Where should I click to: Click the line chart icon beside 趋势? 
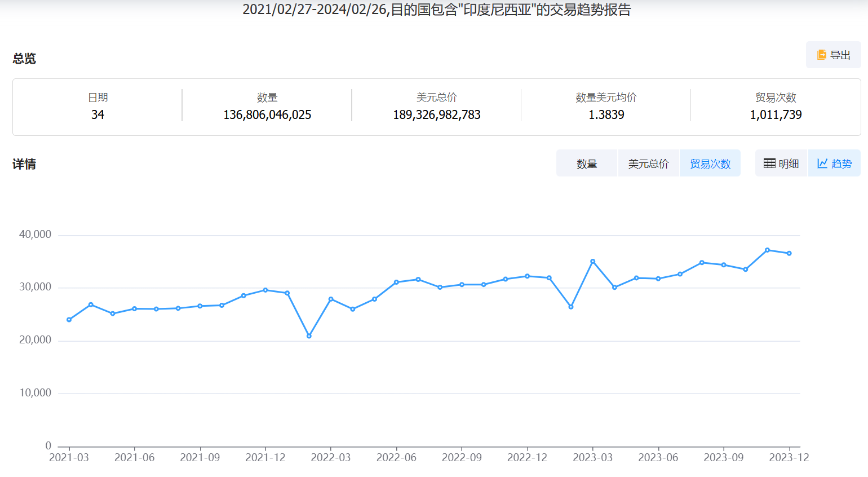[822, 164]
